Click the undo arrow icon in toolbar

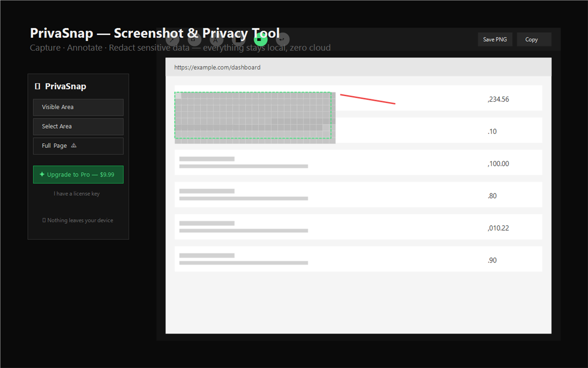tap(283, 40)
